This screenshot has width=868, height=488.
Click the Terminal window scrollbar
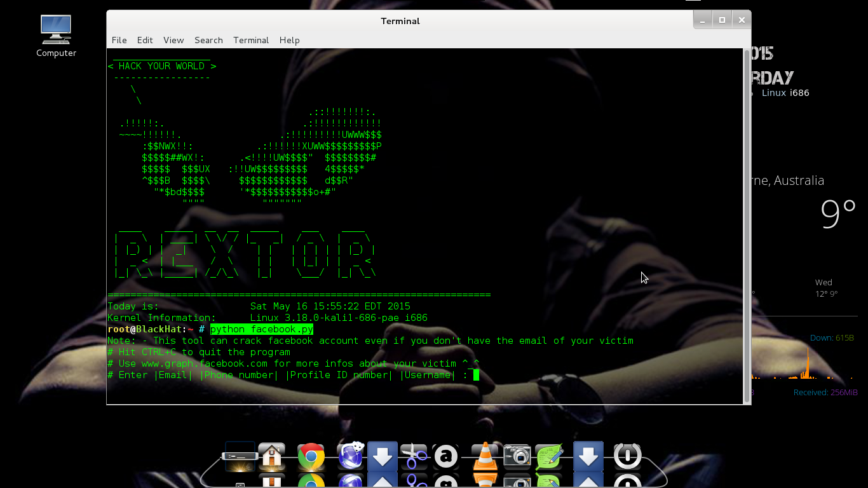[746, 222]
